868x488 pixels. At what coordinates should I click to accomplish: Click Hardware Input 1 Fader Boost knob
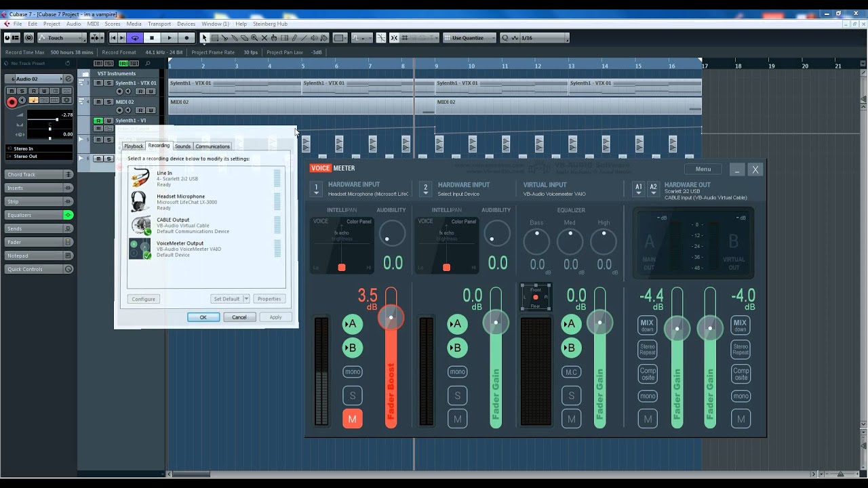(391, 317)
